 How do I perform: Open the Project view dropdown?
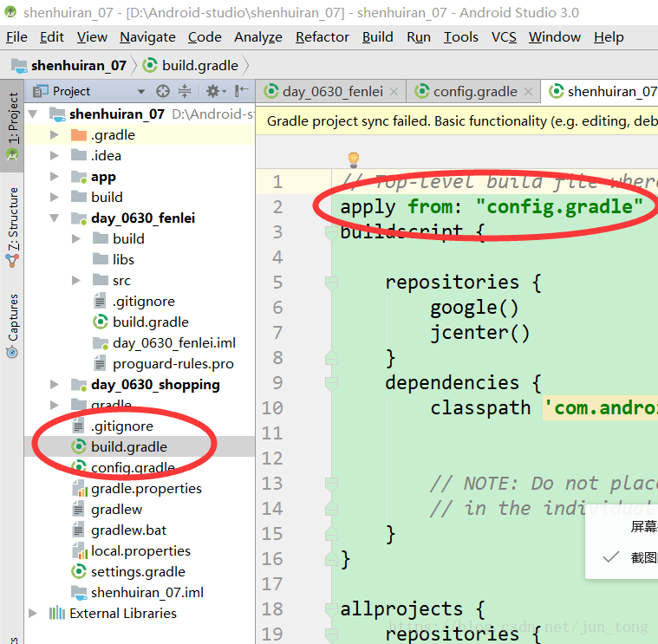pyautogui.click(x=141, y=91)
